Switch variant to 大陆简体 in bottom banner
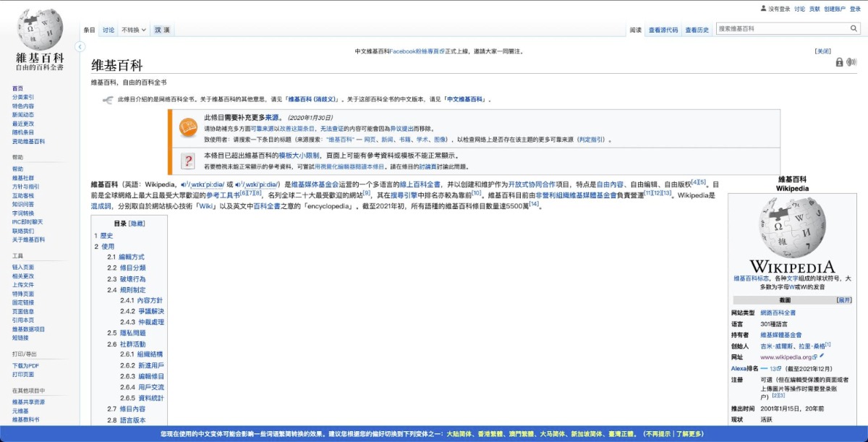Screen dimensions: 868x442 pyautogui.click(x=459, y=433)
